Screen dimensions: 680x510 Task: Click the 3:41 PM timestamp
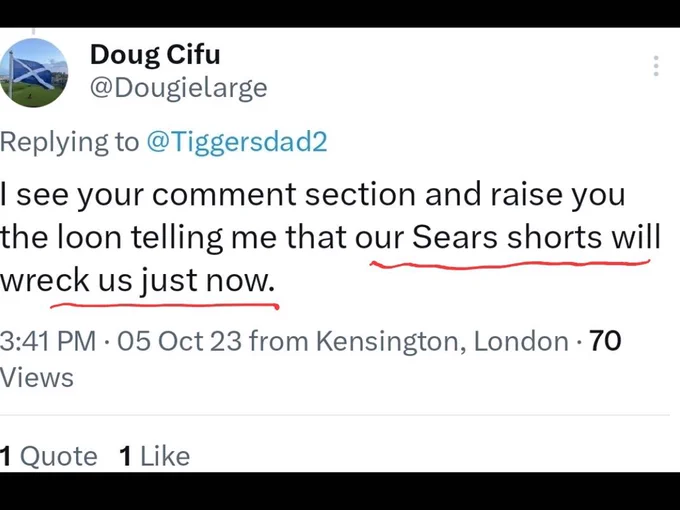tap(48, 340)
